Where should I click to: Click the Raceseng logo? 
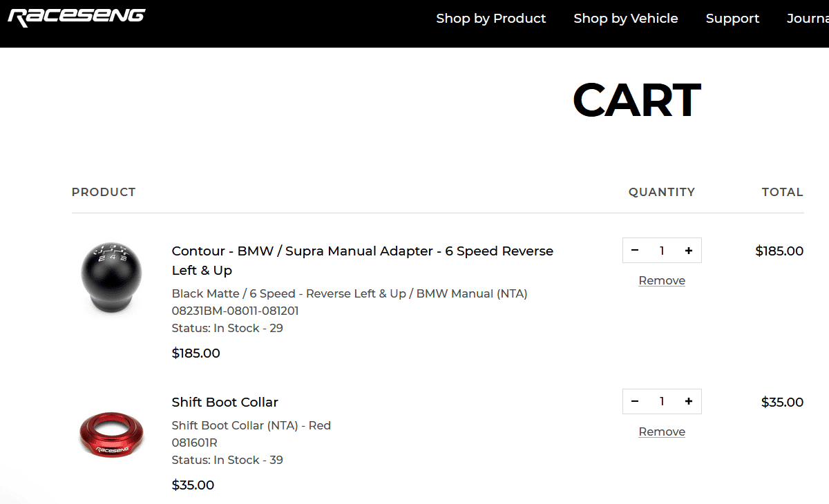pos(76,17)
